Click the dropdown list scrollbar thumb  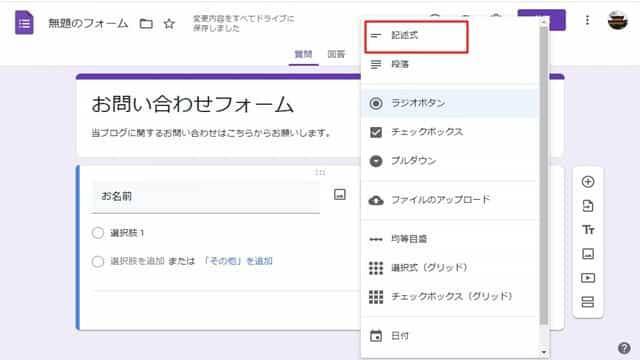(x=543, y=176)
